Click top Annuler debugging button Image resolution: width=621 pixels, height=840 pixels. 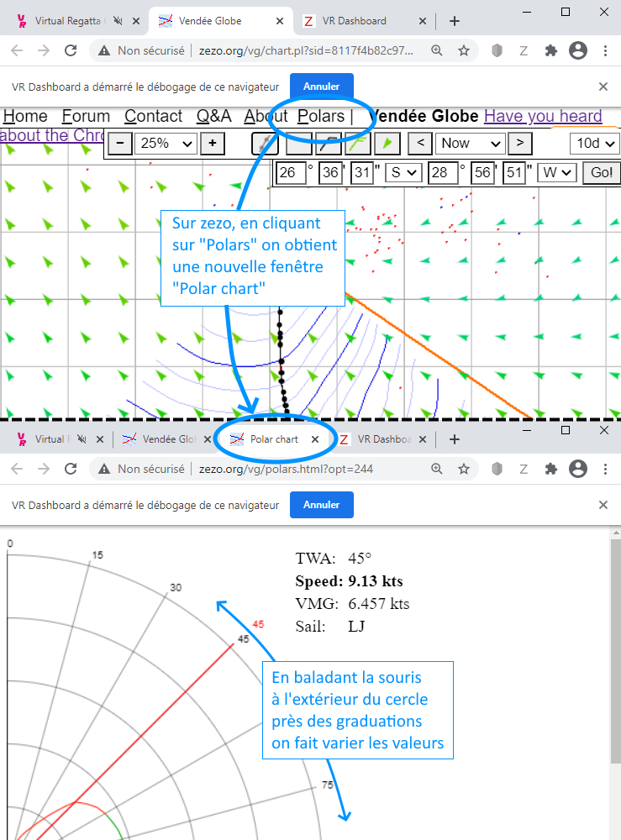click(322, 87)
